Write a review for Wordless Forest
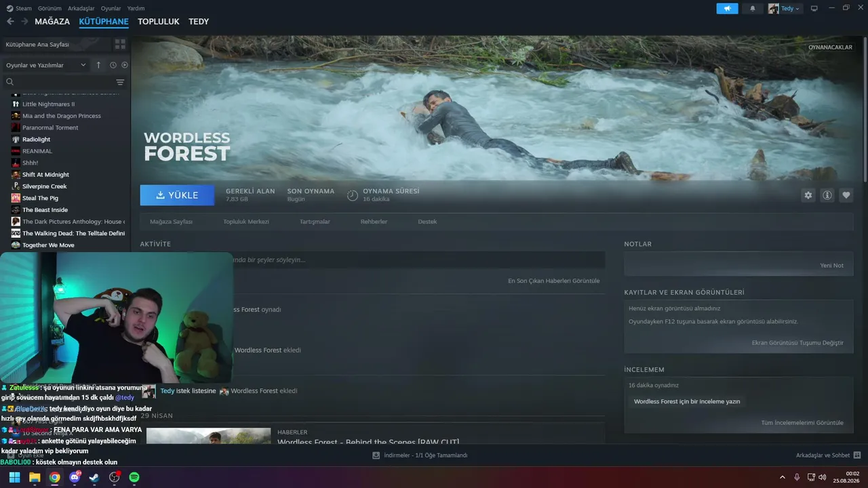868x488 pixels. coord(687,401)
